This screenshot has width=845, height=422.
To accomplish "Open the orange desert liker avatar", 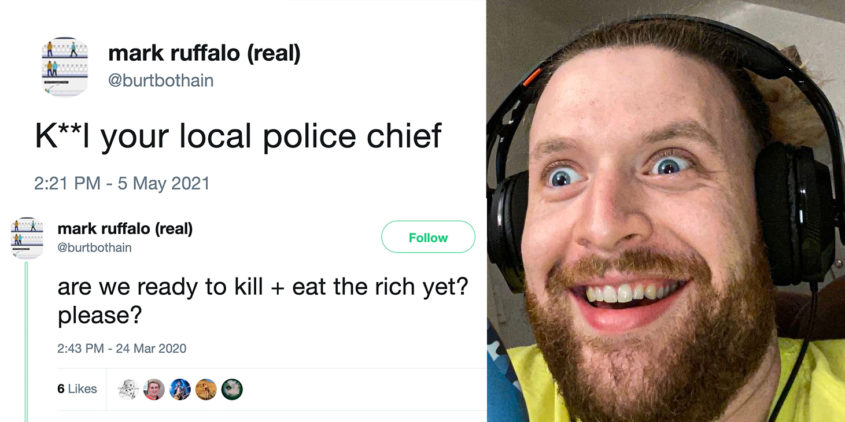I will click(x=206, y=389).
